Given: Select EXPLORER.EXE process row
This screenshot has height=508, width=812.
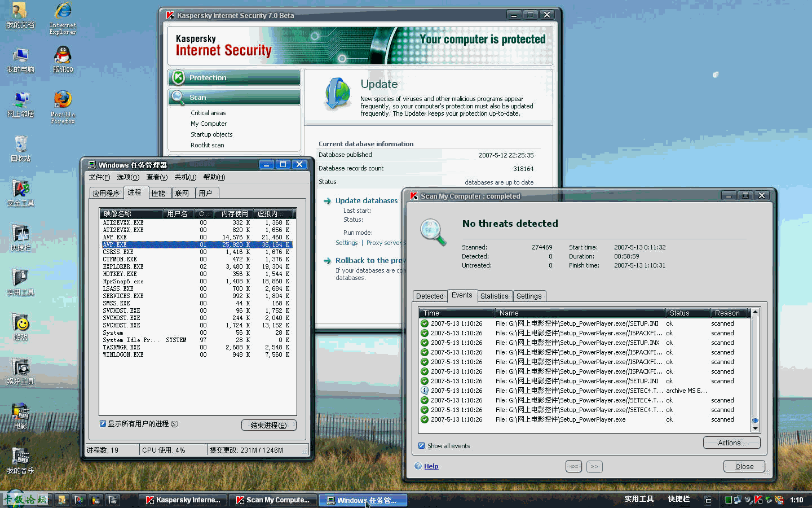Looking at the screenshot, I should [x=196, y=266].
